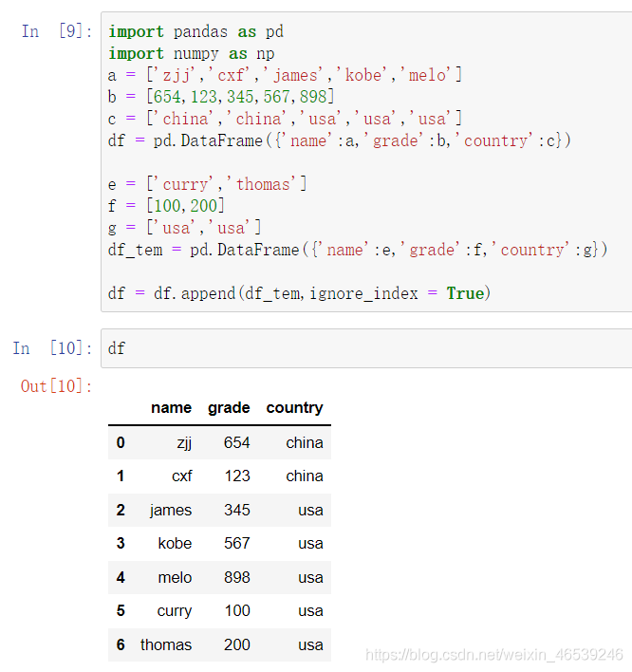Screen dimensions: 632x672
Task: Click the grade value 898
Action: click(x=237, y=577)
